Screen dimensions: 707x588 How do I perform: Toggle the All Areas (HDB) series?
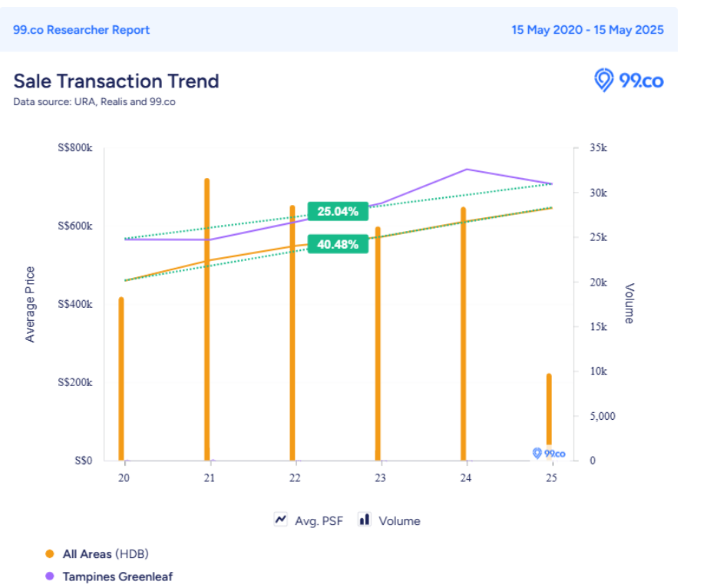pyautogui.click(x=111, y=553)
